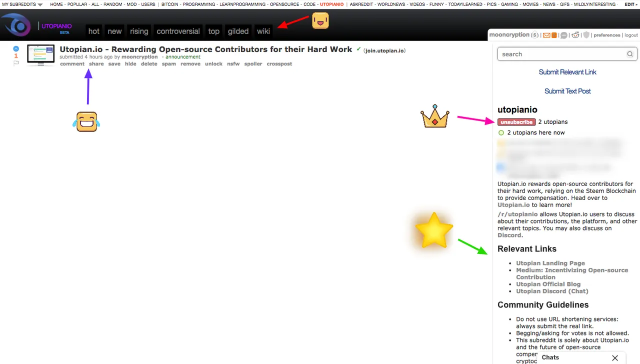
Task: Click logout in user bar
Action: (x=631, y=35)
